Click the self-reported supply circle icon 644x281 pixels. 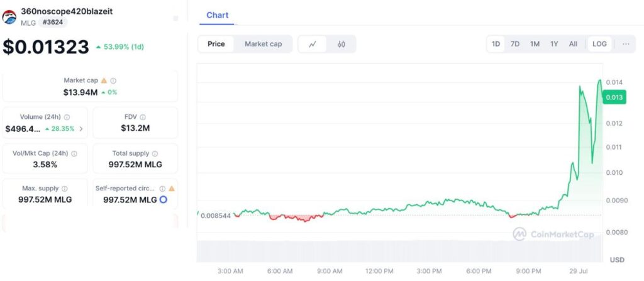[x=163, y=200]
